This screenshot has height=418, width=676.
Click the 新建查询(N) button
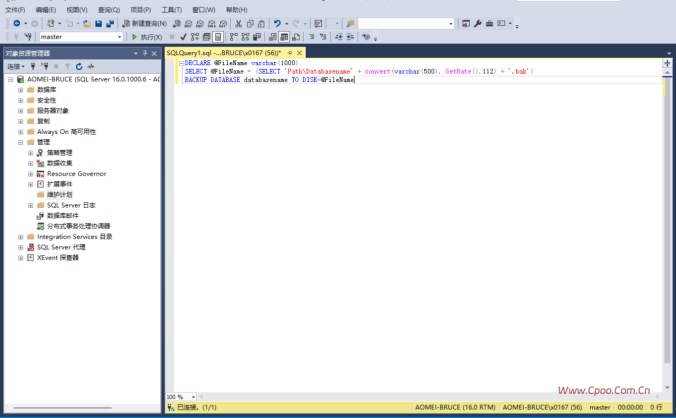click(144, 24)
